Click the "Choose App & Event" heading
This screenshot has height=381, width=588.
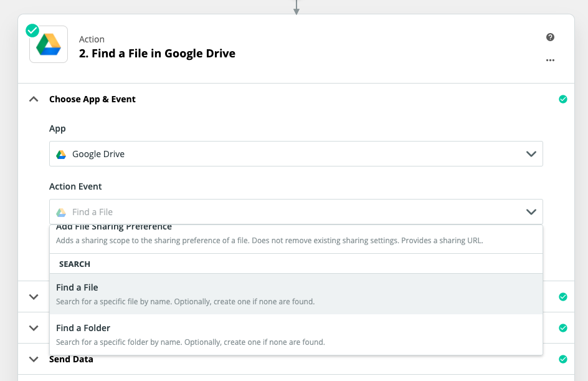[x=92, y=99]
